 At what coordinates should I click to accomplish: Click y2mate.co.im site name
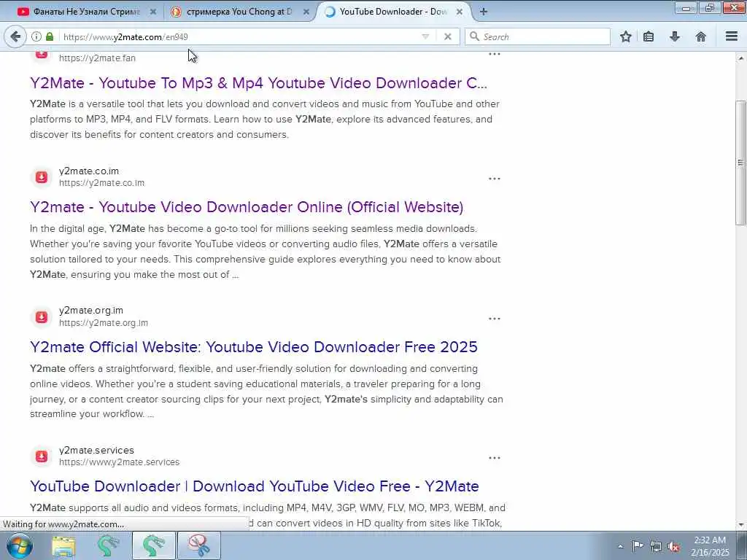coord(89,171)
